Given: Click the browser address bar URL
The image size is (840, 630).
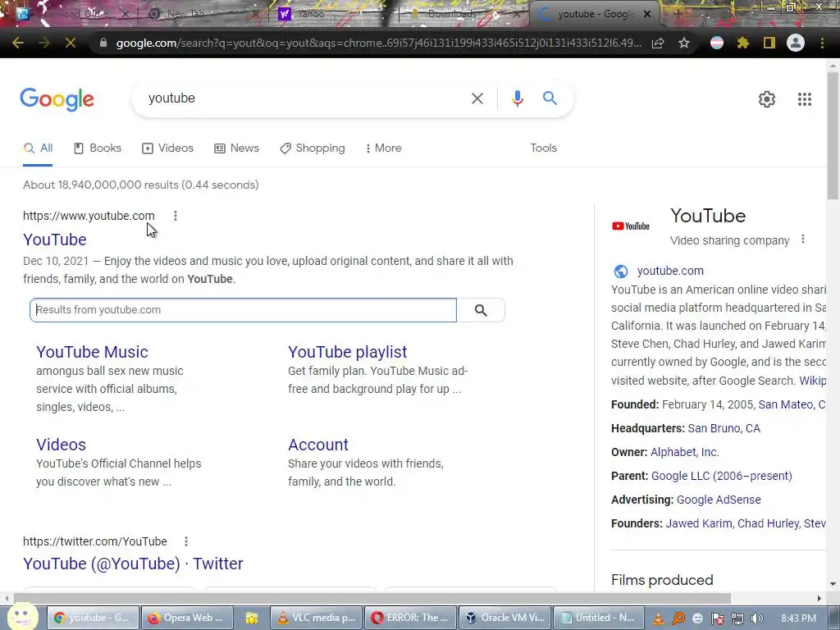Looking at the screenshot, I should coord(378,43).
